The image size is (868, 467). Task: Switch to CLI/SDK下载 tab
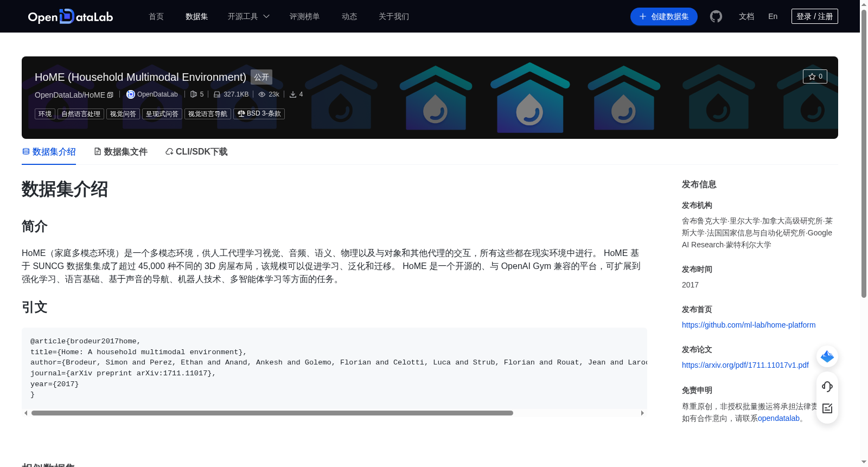coord(196,152)
